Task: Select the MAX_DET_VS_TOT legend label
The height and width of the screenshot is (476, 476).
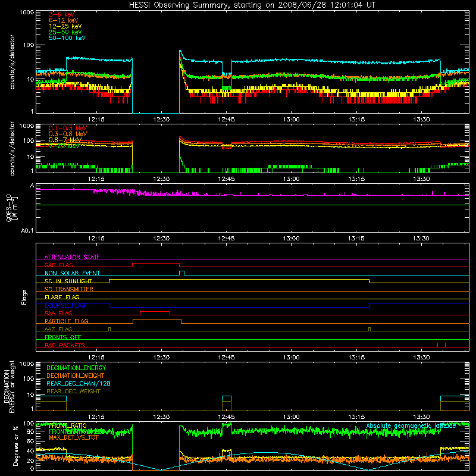Action: tap(74, 437)
